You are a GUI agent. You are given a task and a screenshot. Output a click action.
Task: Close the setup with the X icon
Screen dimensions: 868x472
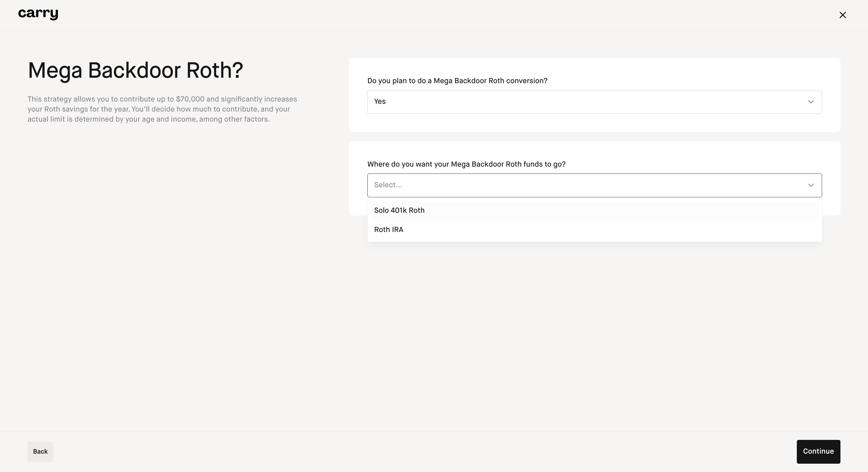tap(842, 15)
